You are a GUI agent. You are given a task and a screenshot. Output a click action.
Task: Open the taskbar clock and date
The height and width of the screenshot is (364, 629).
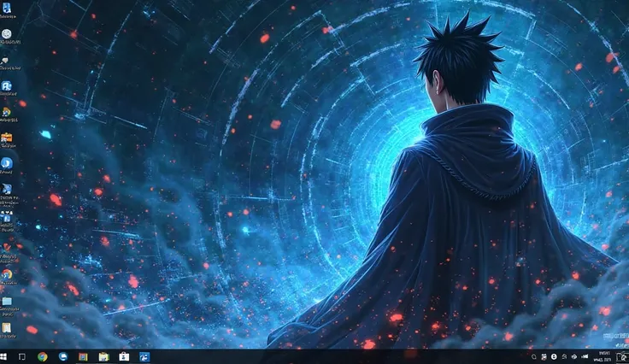pyautogui.click(x=604, y=356)
